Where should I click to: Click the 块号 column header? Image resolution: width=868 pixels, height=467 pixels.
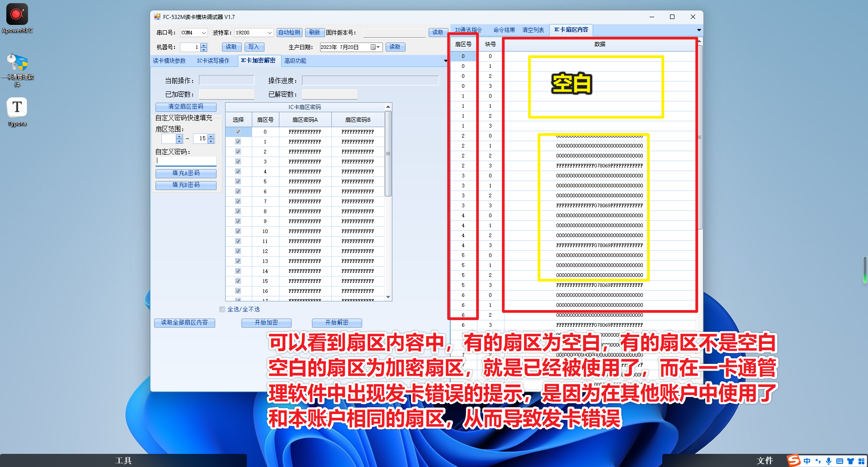pos(491,44)
